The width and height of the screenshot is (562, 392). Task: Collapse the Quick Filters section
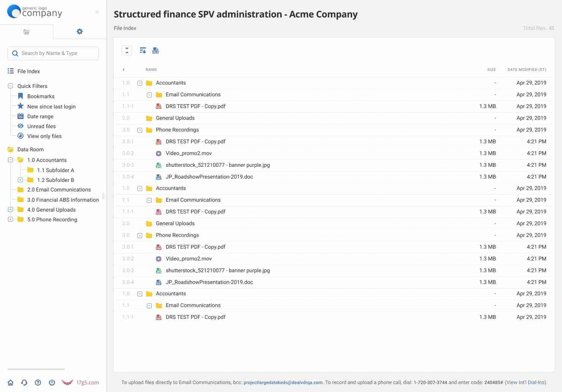tap(11, 86)
